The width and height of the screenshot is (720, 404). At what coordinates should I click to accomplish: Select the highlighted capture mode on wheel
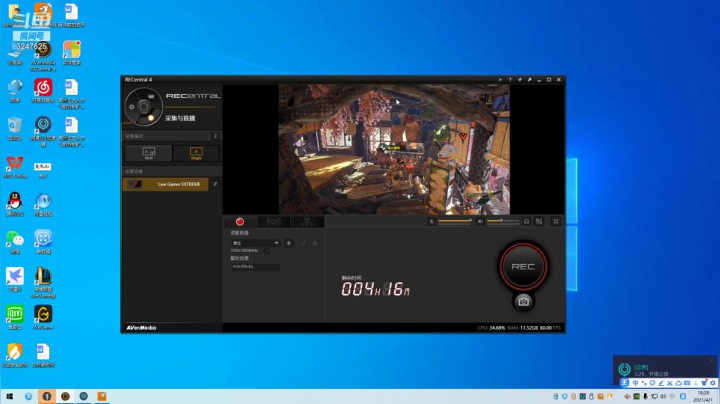151,118
